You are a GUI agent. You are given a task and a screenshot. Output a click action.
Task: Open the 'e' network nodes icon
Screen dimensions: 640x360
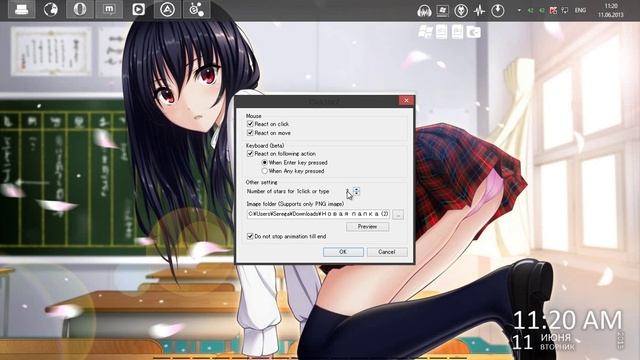point(196,9)
